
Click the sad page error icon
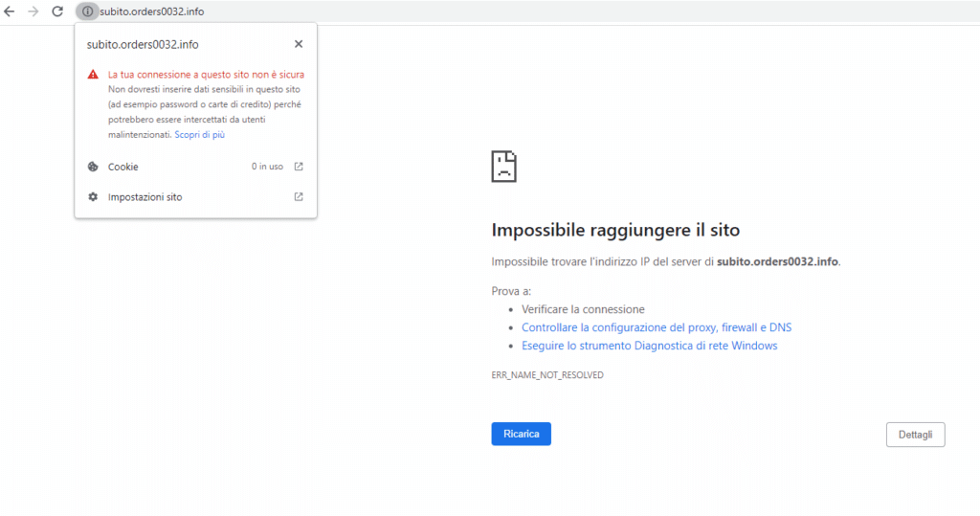coord(503,167)
